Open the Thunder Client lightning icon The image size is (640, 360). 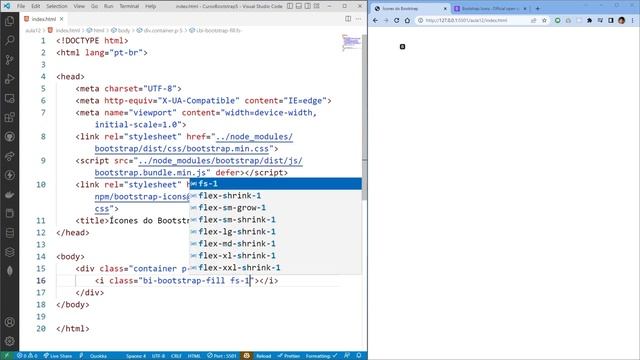coord(9,176)
